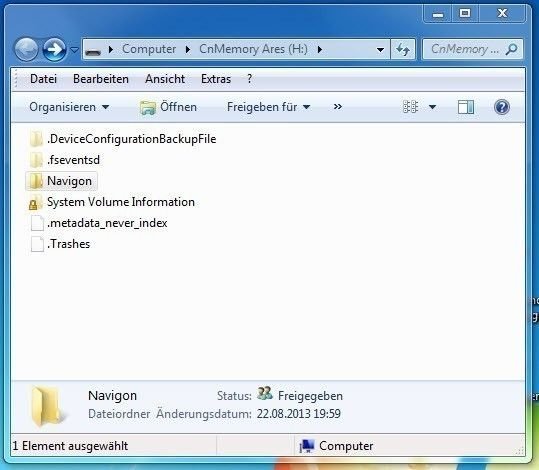Click the refresh icon beside address bar
Screen dimensions: 539x470
click(403, 50)
